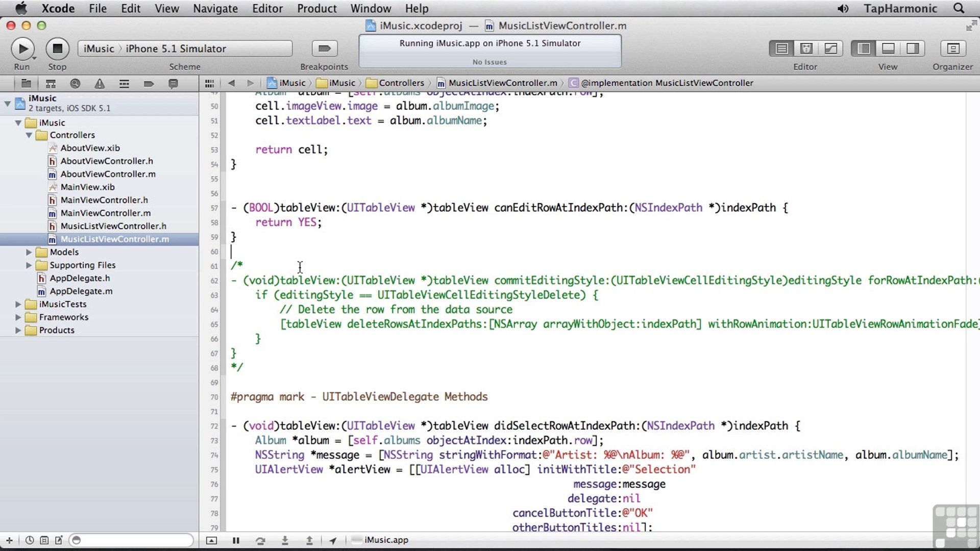This screenshot has height=551, width=980.
Task: Show the Breakpoint navigator
Action: click(149, 83)
